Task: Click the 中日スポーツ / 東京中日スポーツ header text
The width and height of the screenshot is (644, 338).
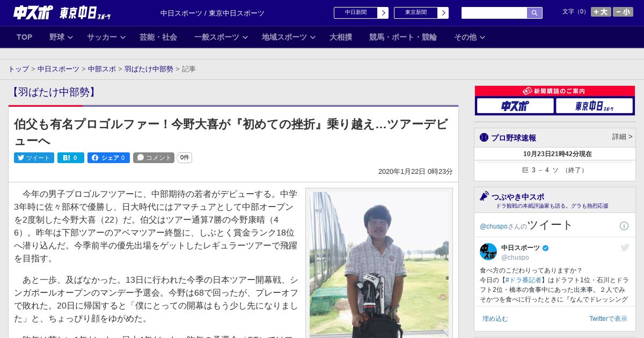Action: point(213,13)
